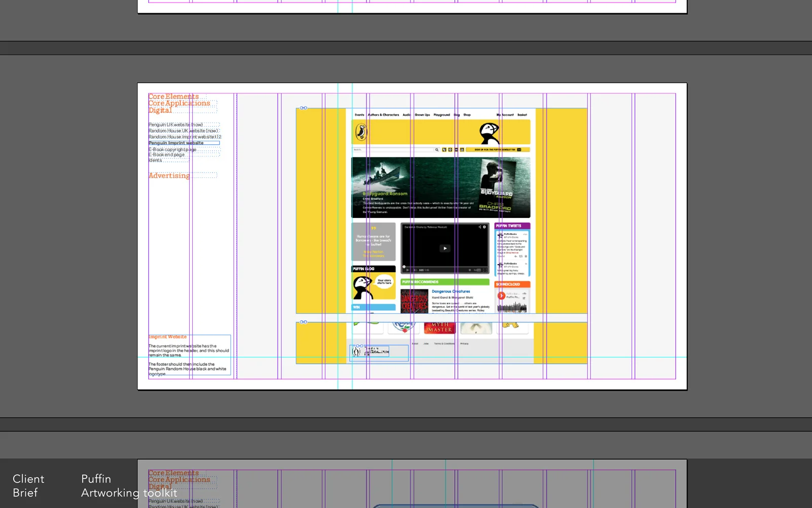The width and height of the screenshot is (812, 508).
Task: Toggle playback with the video play button
Action: pyautogui.click(x=445, y=248)
